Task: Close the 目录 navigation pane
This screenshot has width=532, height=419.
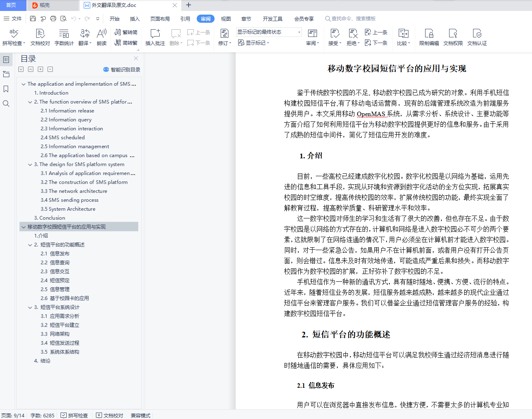Action: click(136, 58)
